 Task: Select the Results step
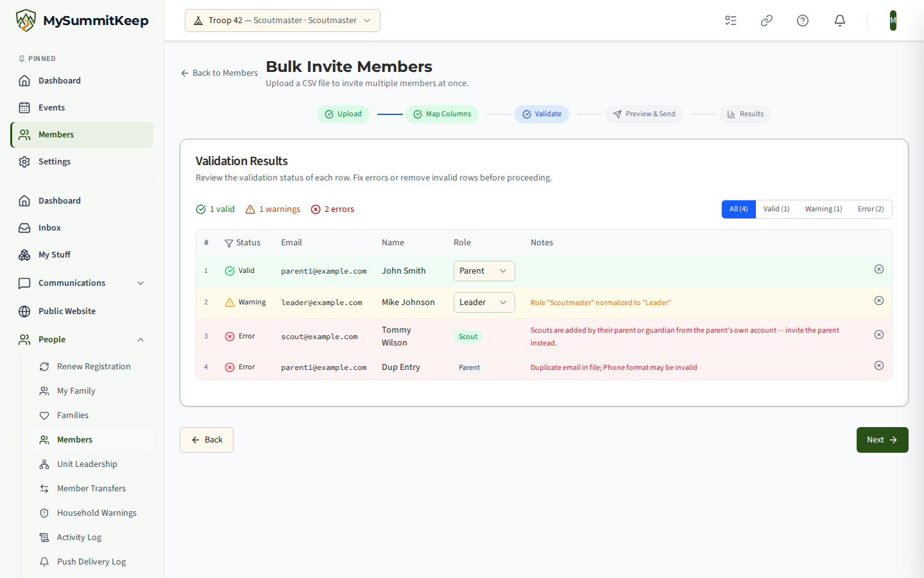[745, 114]
